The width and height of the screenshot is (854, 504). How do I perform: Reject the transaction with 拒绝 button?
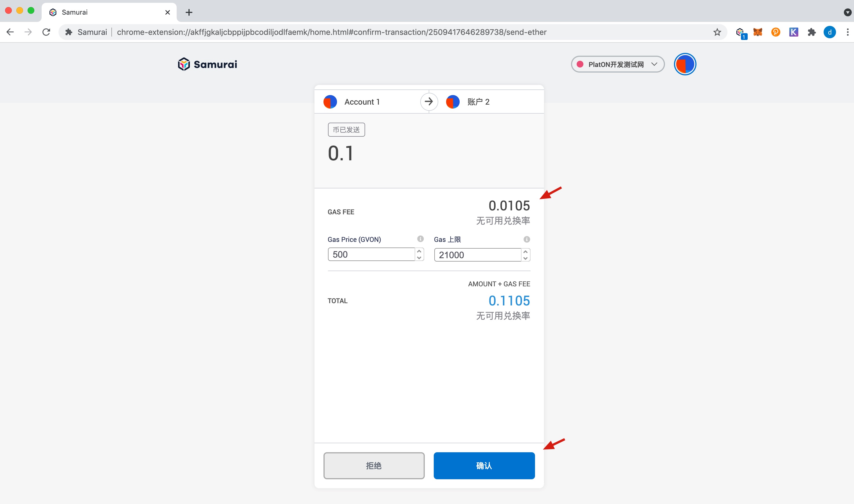click(374, 465)
